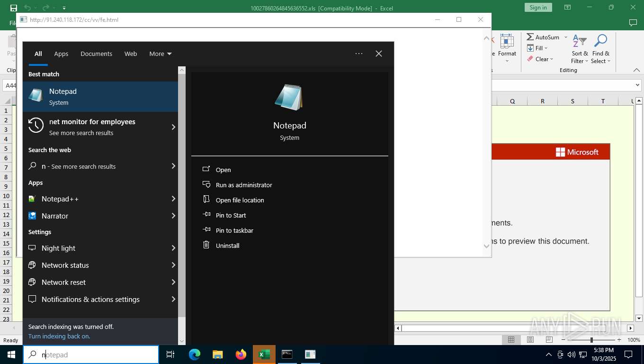644x364 pixels.
Task: Choose Open in Notepad actions
Action: (223, 170)
